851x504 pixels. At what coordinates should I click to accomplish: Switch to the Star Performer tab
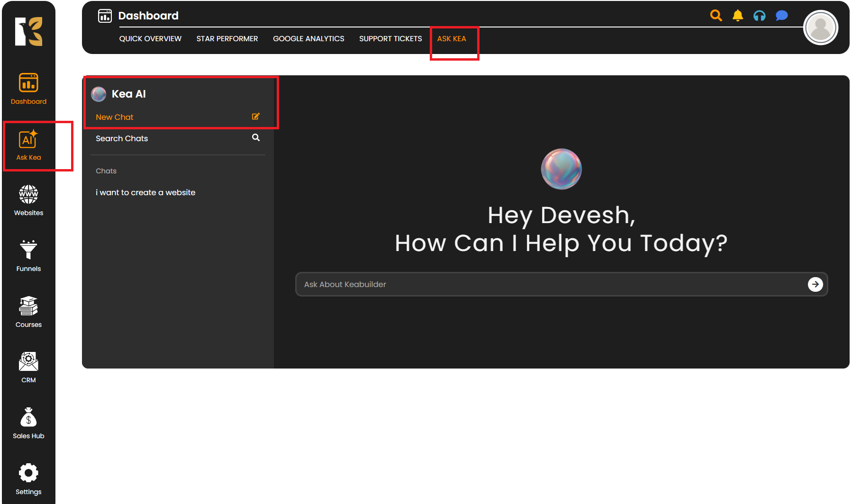[227, 39]
